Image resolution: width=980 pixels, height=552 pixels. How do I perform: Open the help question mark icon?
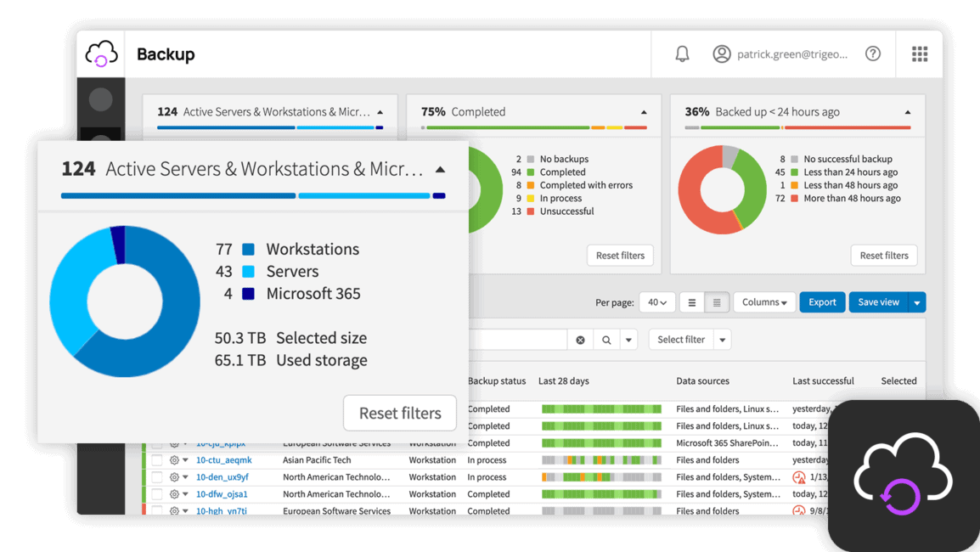872,54
